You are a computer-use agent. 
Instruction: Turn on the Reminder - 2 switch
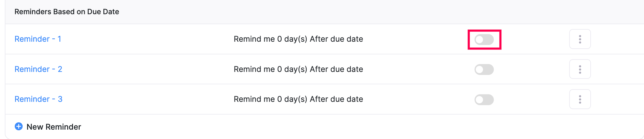click(x=484, y=69)
